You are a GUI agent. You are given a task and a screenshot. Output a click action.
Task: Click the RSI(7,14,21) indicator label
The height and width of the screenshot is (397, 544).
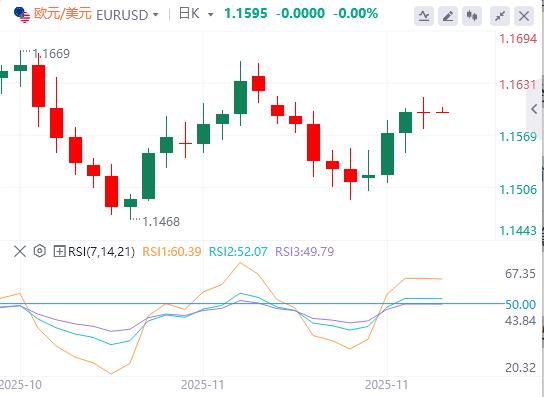pyautogui.click(x=101, y=251)
